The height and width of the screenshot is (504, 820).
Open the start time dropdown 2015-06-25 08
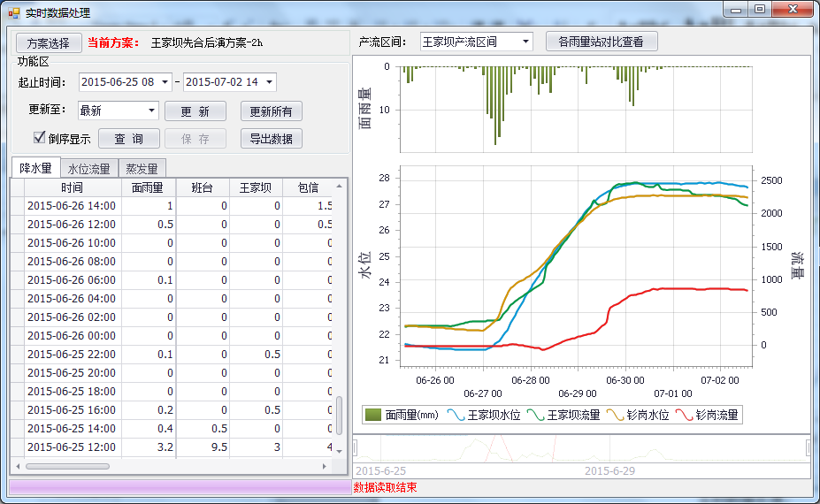165,82
